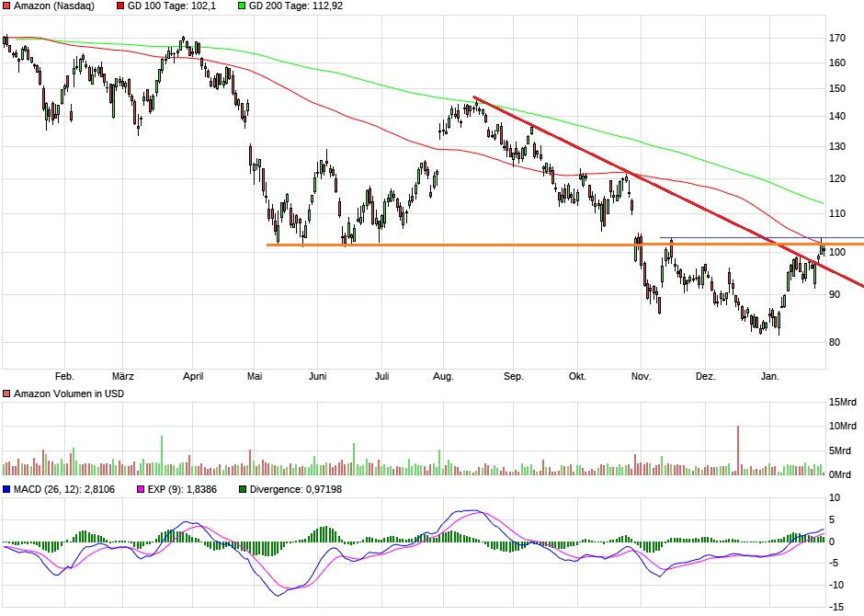Click the 'Dez.' month axis label
864x616 pixels.
[705, 376]
